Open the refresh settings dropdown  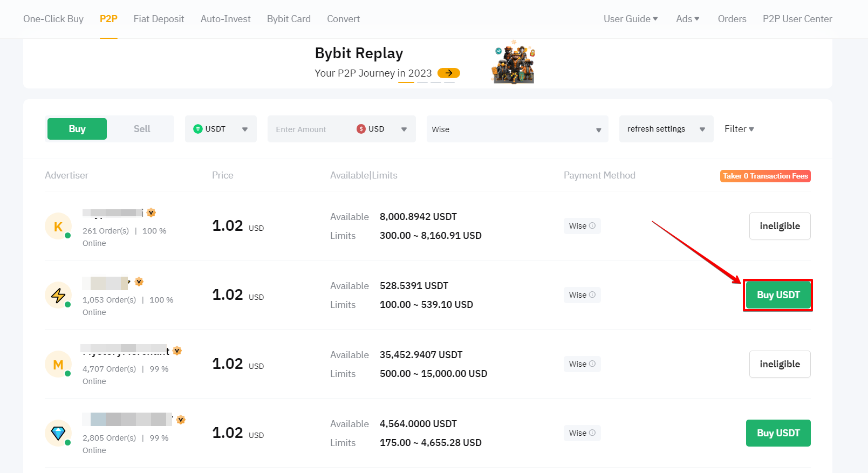(666, 129)
